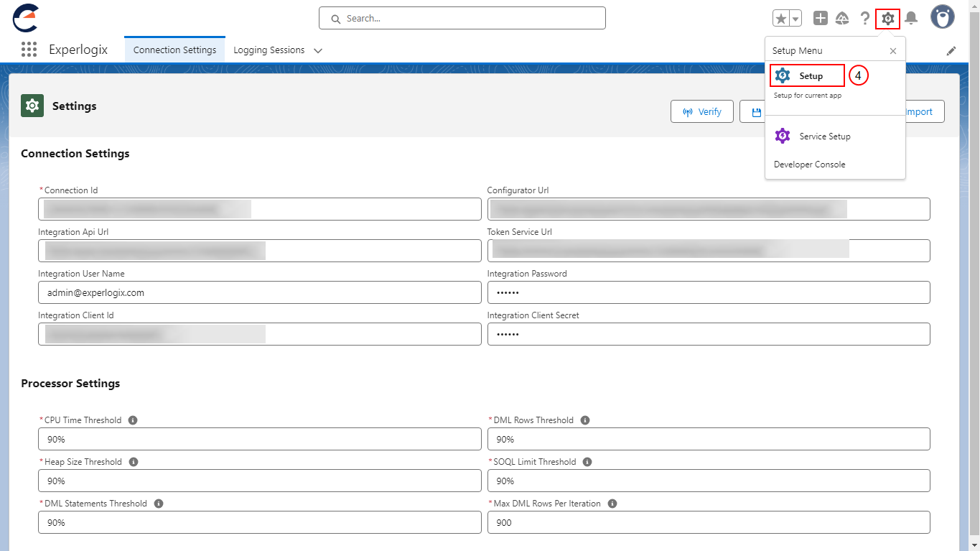Screen dimensions: 980x551
Task: Click the Configurator Url field
Action: [709, 209]
